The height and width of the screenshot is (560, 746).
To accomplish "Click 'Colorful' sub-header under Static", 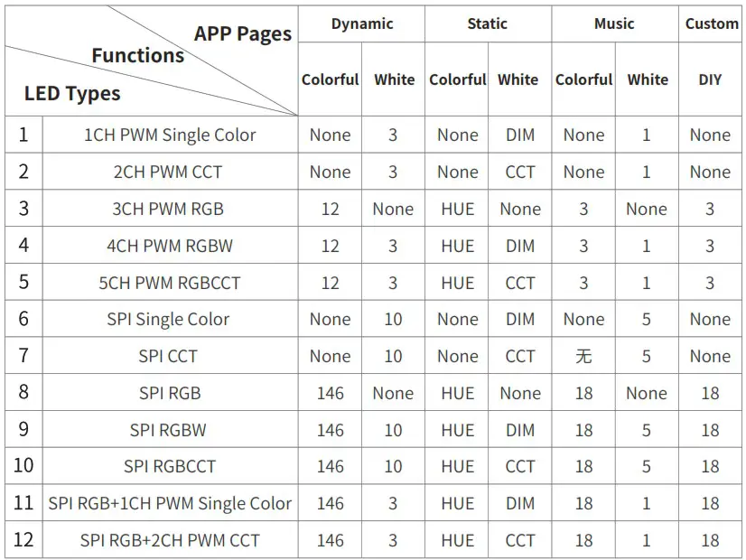I will 458,79.
